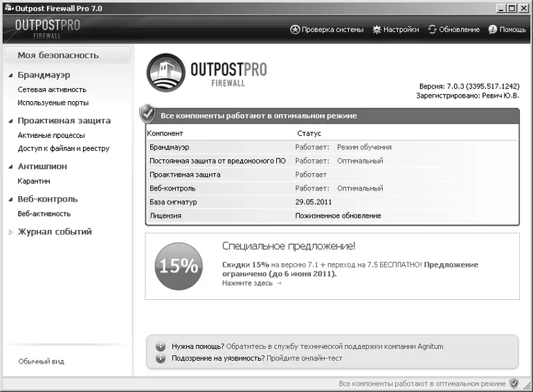
Task: Click the system check magnifier icon
Action: [295, 30]
